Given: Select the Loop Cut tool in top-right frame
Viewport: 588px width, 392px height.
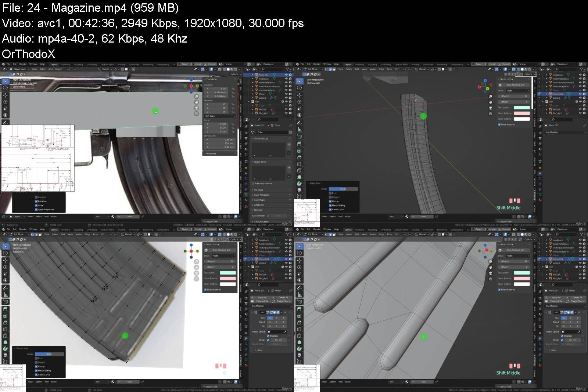Looking at the screenshot, I should point(300,164).
